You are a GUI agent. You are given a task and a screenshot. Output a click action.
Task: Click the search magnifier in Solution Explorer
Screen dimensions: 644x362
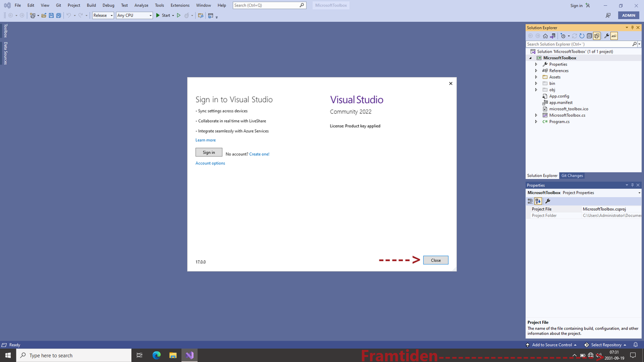[x=634, y=44]
